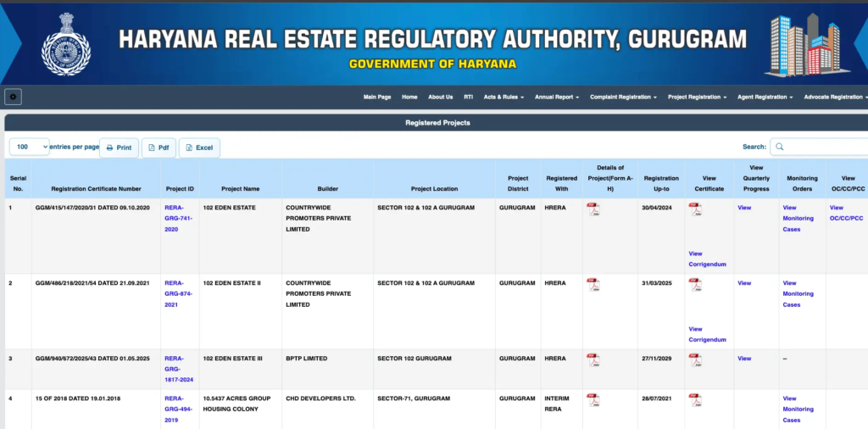868x429 pixels.
Task: View quarterly progress for 102 Eden Estate III
Action: point(744,358)
